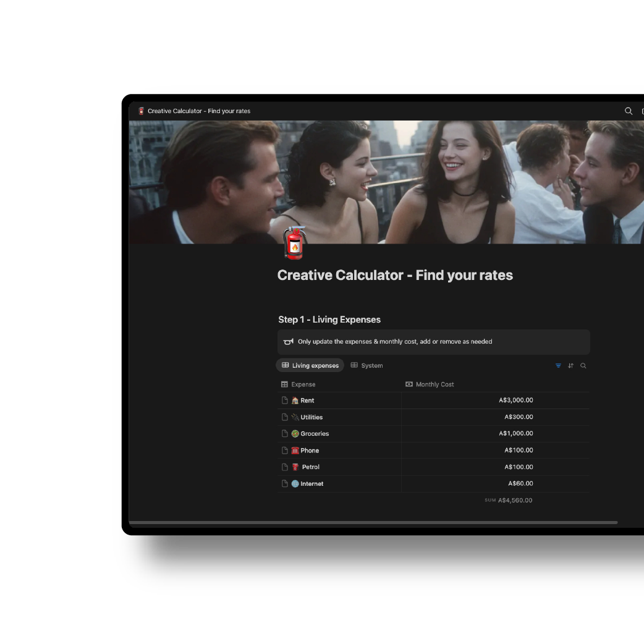
Task: Click the rooftop cover photo
Action: tap(386, 182)
